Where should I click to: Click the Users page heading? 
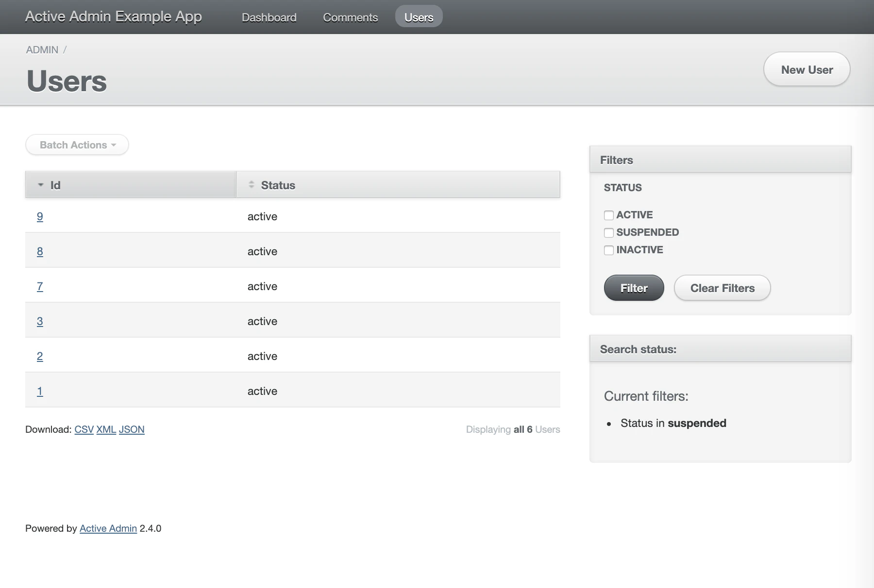click(x=67, y=81)
